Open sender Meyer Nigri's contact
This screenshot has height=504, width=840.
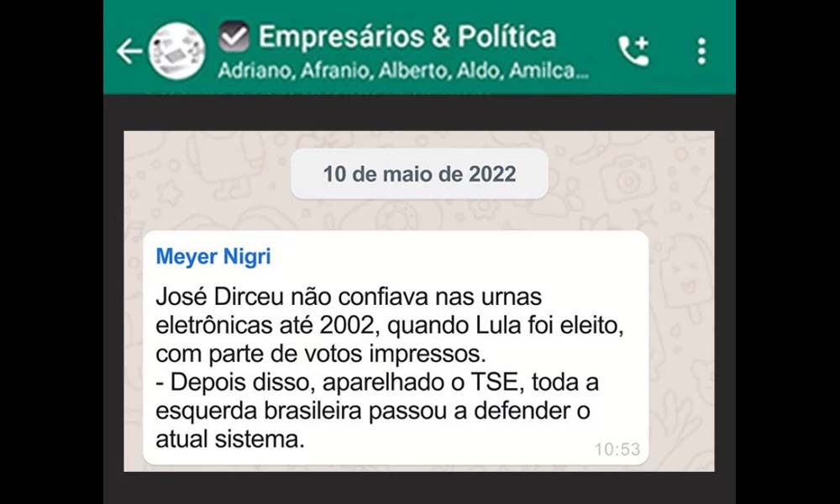point(213,256)
